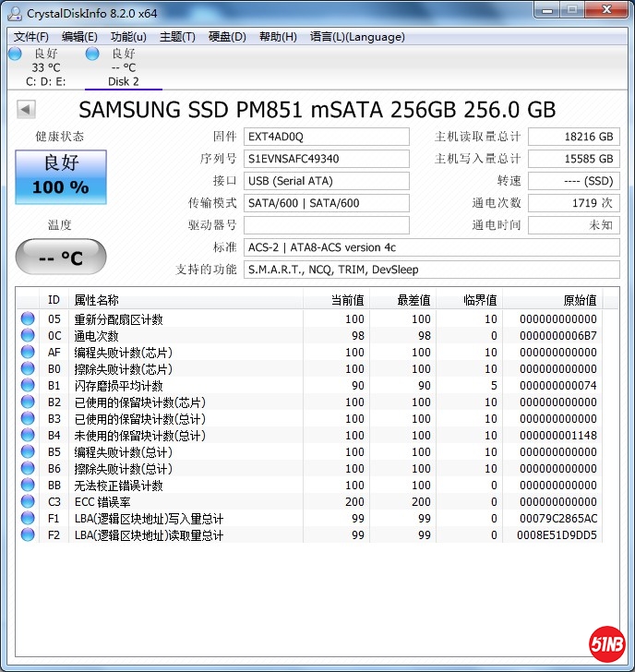Click blue status icon for attribute B1
This screenshot has width=635, height=672.
[x=28, y=386]
